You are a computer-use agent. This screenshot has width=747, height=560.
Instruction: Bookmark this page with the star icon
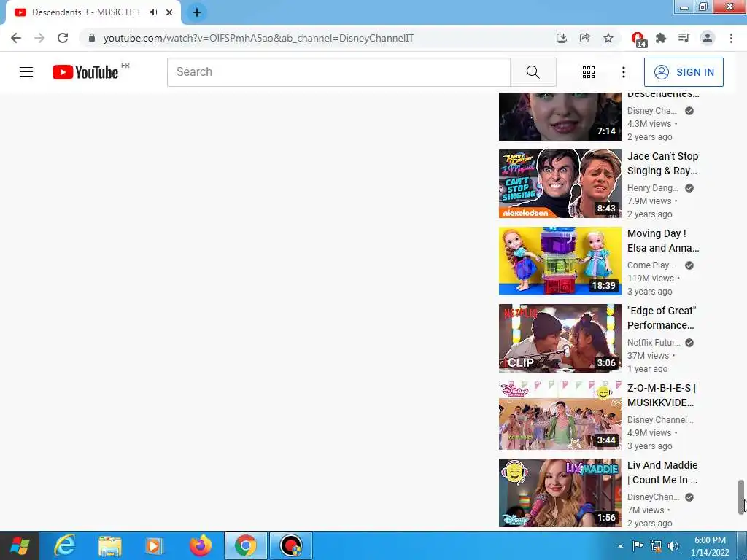608,38
